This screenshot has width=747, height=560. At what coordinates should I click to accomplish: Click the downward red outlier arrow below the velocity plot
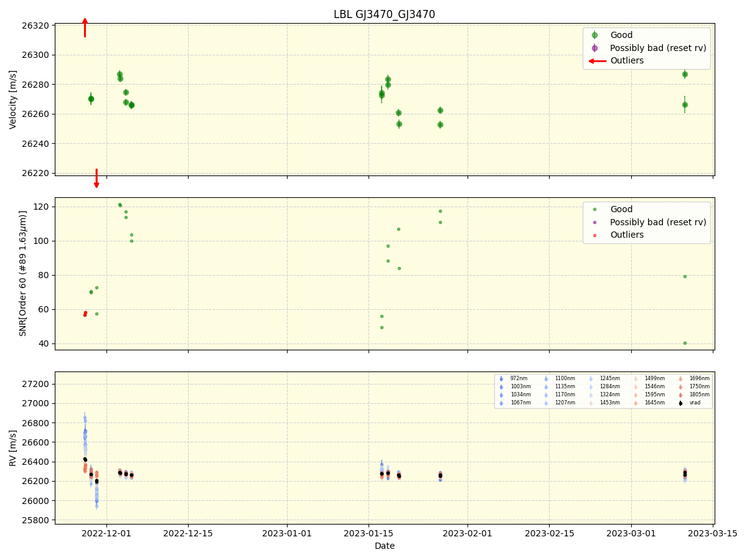96,178
